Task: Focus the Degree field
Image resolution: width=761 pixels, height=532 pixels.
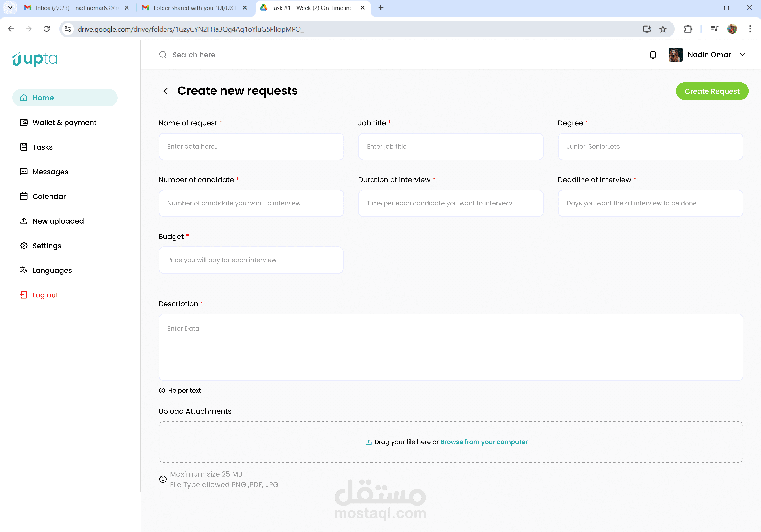Action: (x=650, y=146)
